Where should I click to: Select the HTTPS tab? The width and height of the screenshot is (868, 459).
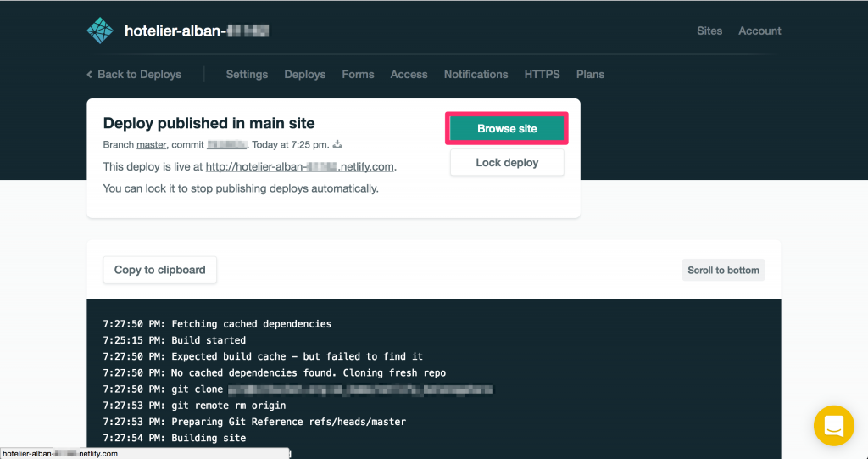542,75
